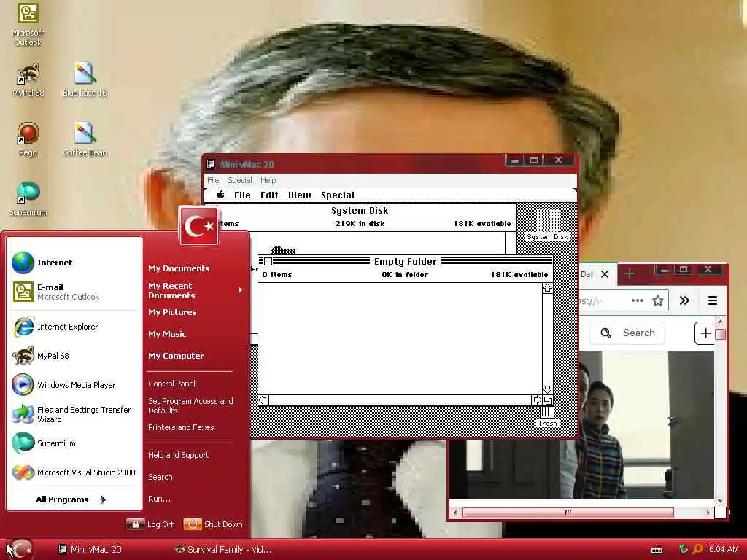Open the Mac Edit menu

(x=269, y=195)
